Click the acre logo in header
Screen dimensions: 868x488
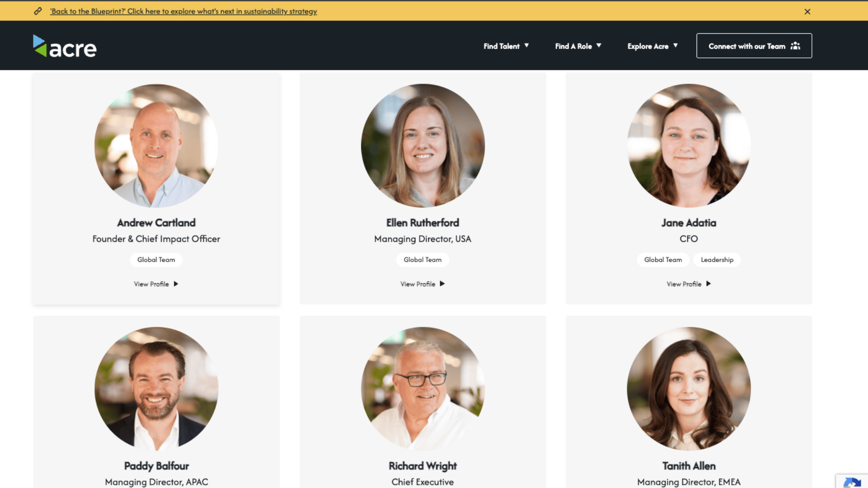coord(65,46)
